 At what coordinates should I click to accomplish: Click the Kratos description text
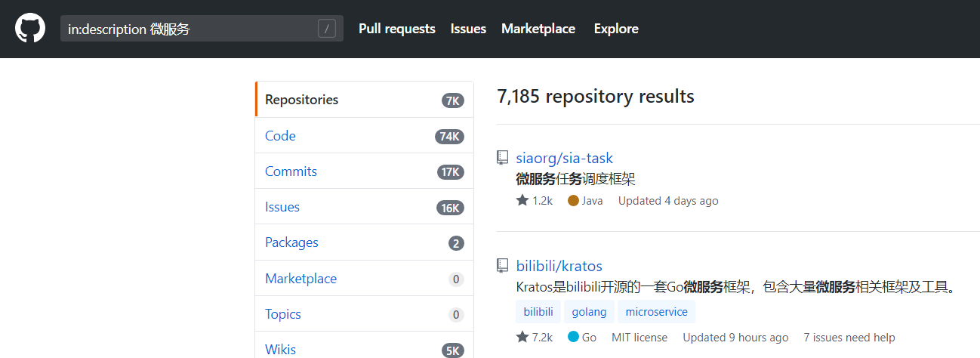tap(737, 287)
